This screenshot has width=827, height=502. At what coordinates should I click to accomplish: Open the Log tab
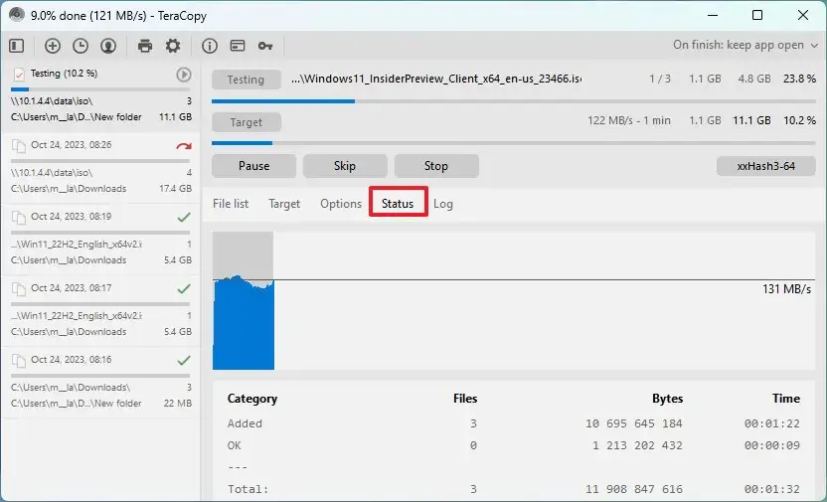click(x=443, y=204)
